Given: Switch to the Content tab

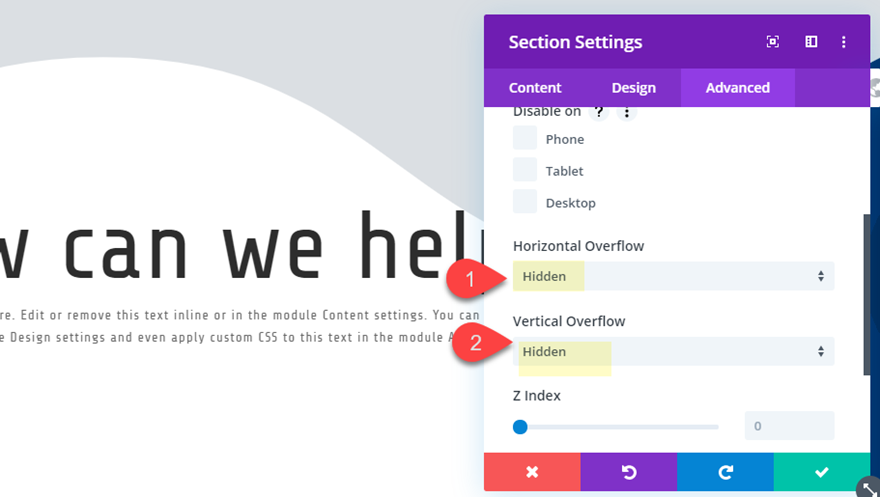Looking at the screenshot, I should coord(535,88).
